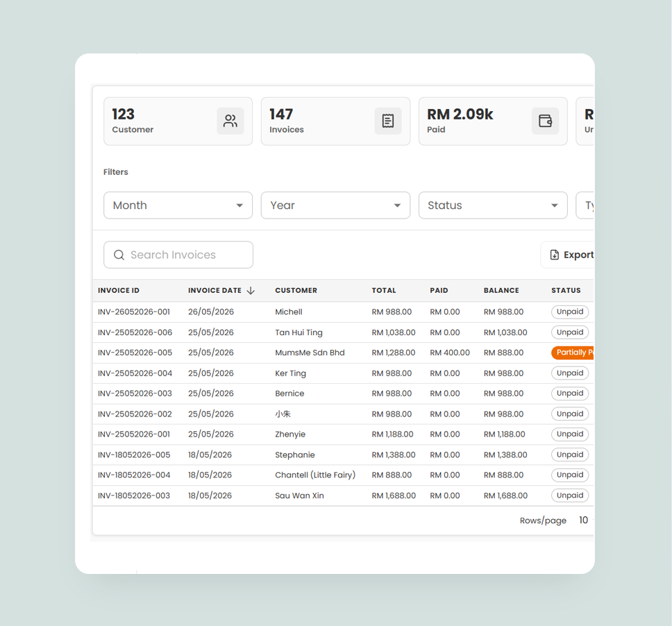The image size is (672, 626).
Task: Open invoice INV-25052026-002
Action: (135, 414)
